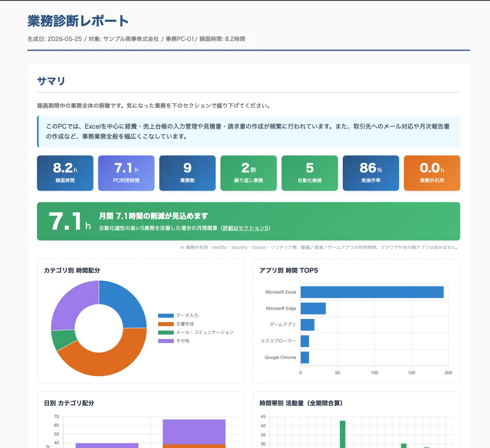This screenshot has height=448, width=490.
Task: Click the 月間 7.1時間の削減が見込めます headline
Action: click(154, 216)
